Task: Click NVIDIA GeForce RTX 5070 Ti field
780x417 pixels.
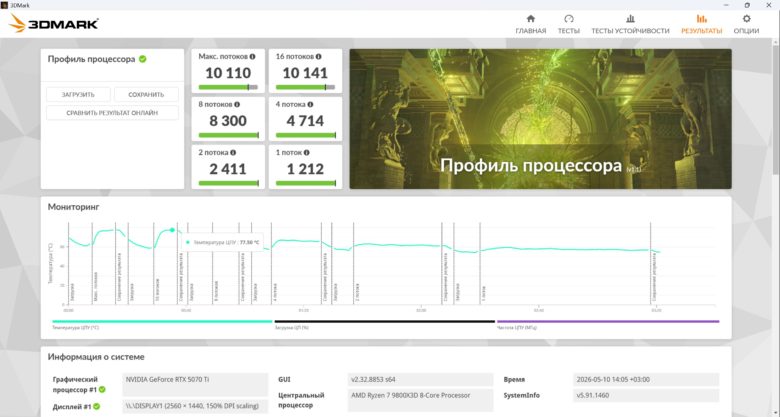Action: coord(195,385)
